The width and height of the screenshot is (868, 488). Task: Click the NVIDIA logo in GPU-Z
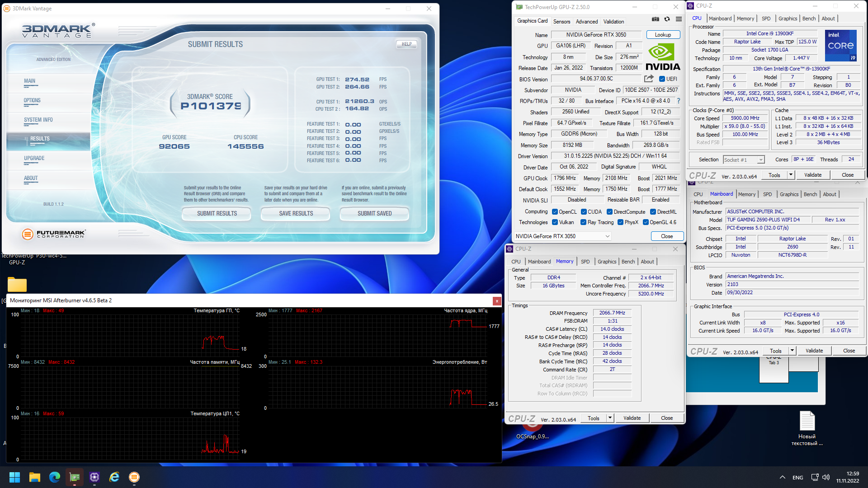(x=663, y=57)
